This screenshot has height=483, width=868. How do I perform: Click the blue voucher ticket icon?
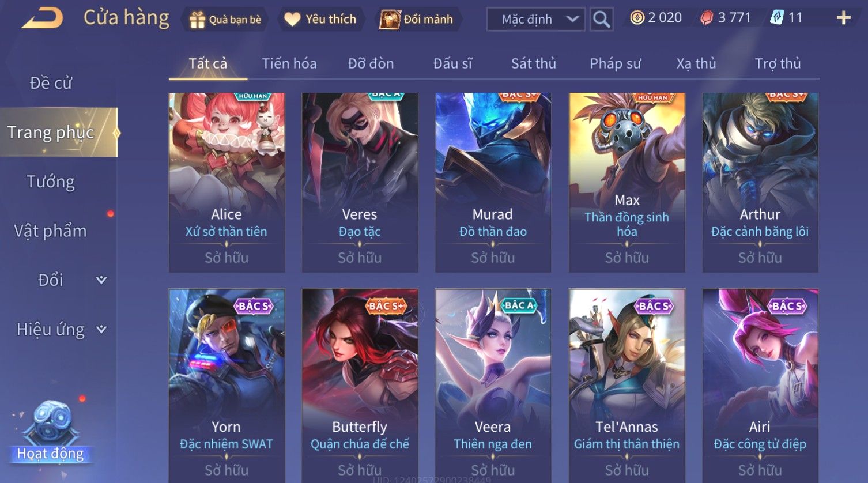(x=777, y=18)
